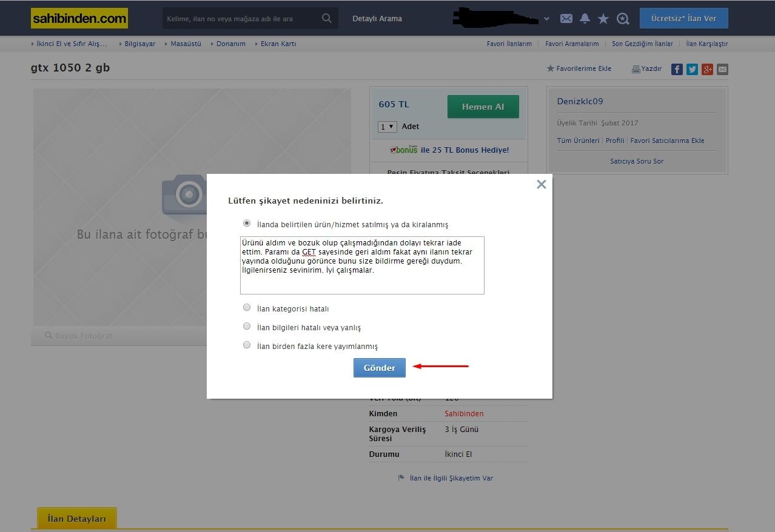Viewport: 775px width, 532px height.
Task: Click the 'Sahibinden' value text
Action: pyautogui.click(x=464, y=413)
